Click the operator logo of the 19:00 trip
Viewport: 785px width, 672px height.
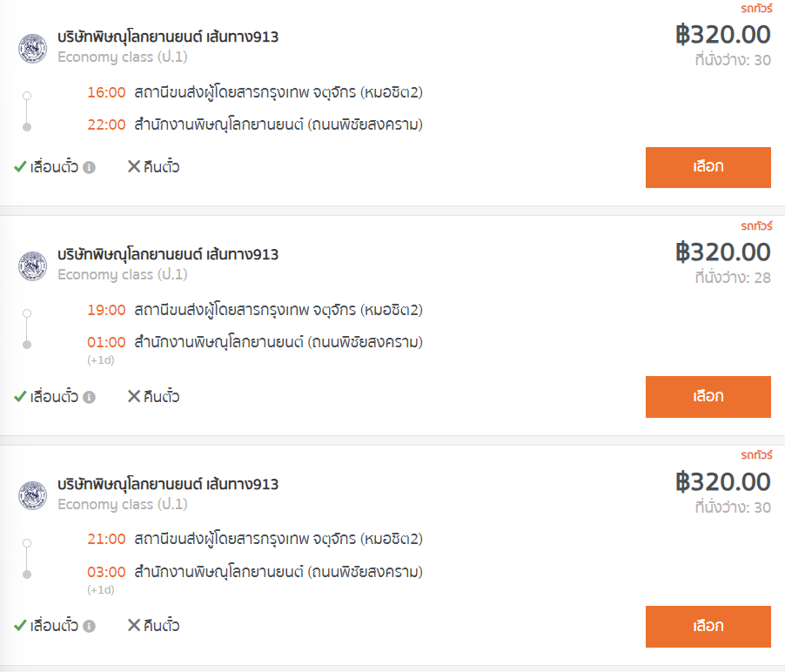pyautogui.click(x=32, y=265)
